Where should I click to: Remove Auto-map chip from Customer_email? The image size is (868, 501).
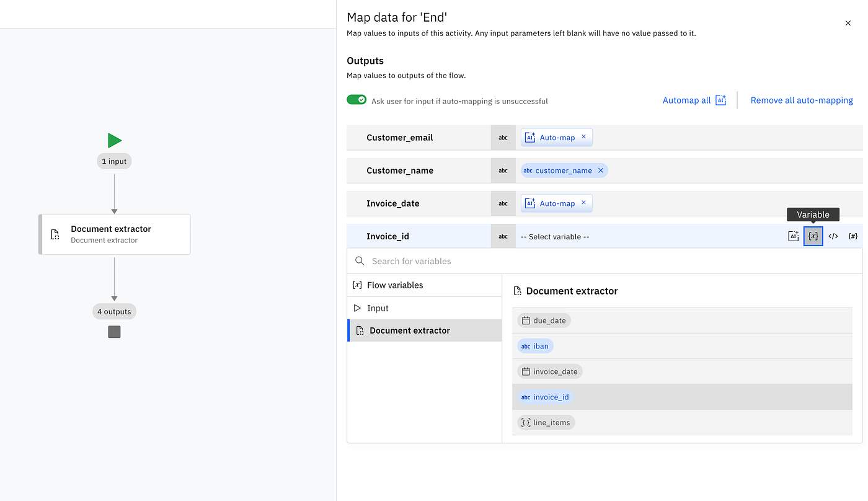coord(583,137)
